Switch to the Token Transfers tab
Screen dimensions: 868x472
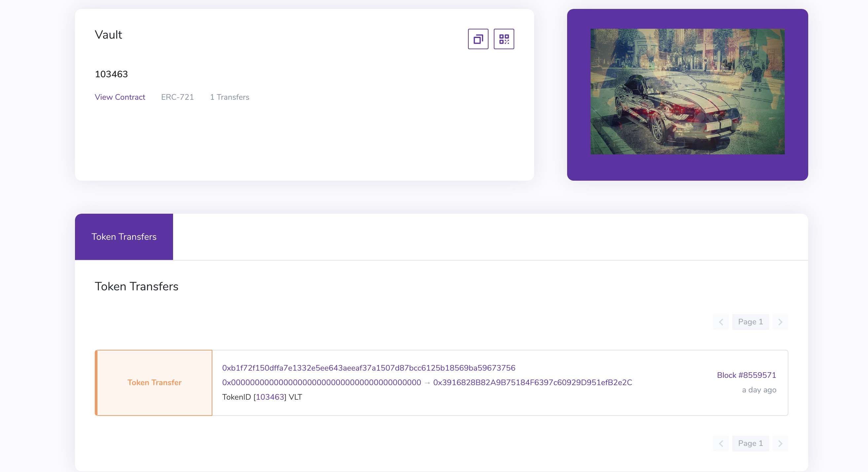coord(124,237)
